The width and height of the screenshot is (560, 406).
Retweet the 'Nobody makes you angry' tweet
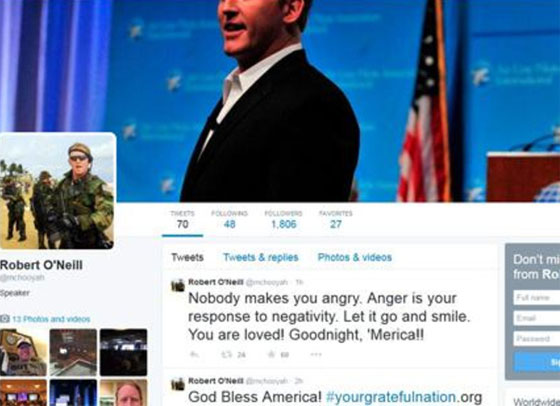(226, 355)
